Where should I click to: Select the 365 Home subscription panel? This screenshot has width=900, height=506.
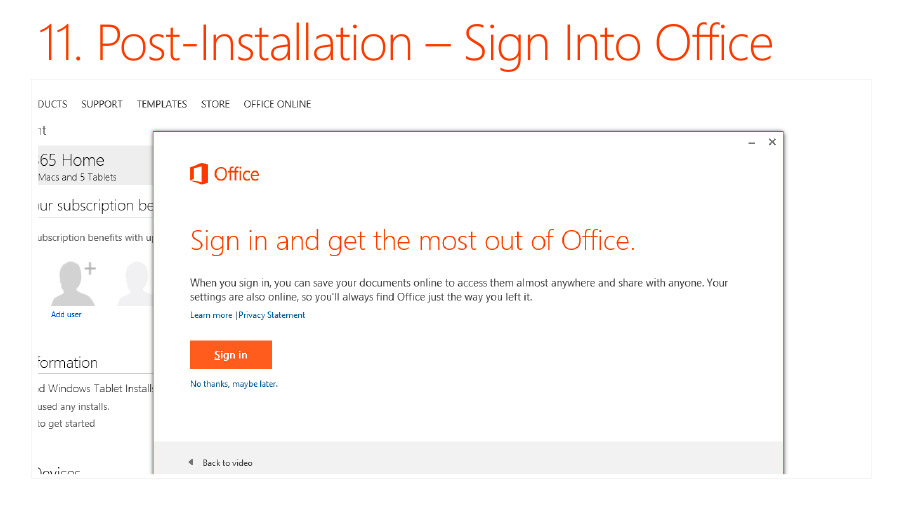coord(95,165)
